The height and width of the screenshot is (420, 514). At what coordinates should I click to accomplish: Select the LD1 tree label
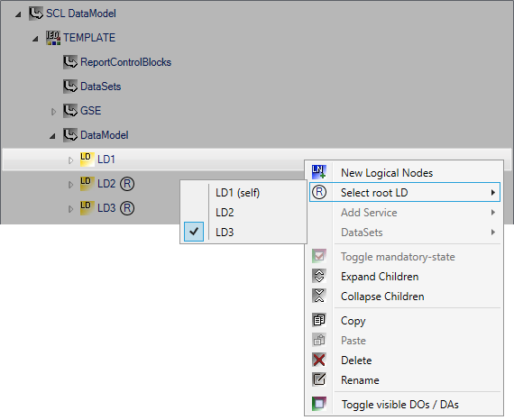click(106, 160)
